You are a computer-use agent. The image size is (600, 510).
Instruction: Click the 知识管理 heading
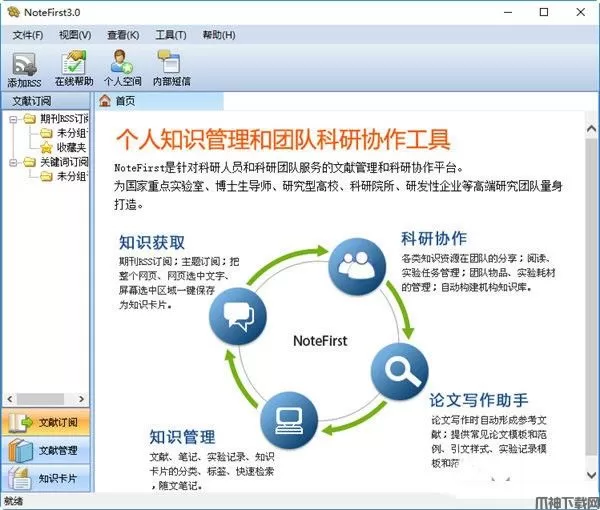coord(182,437)
